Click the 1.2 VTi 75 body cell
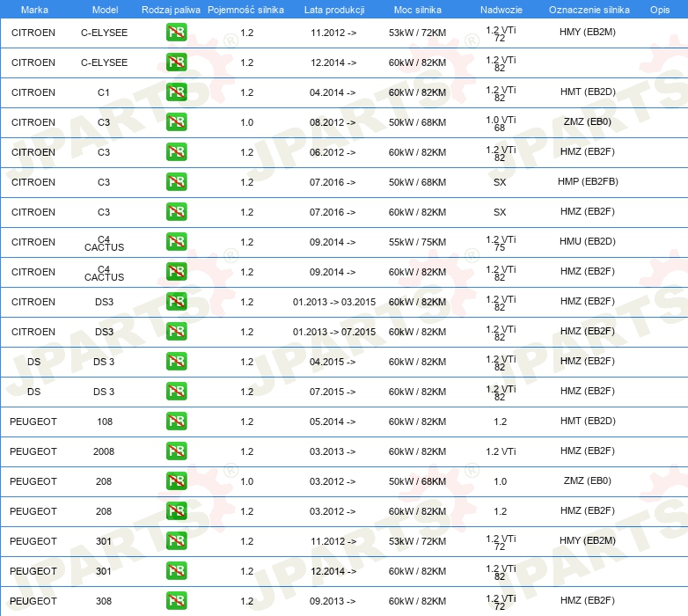Image resolution: width=688 pixels, height=616 pixels. [x=501, y=243]
